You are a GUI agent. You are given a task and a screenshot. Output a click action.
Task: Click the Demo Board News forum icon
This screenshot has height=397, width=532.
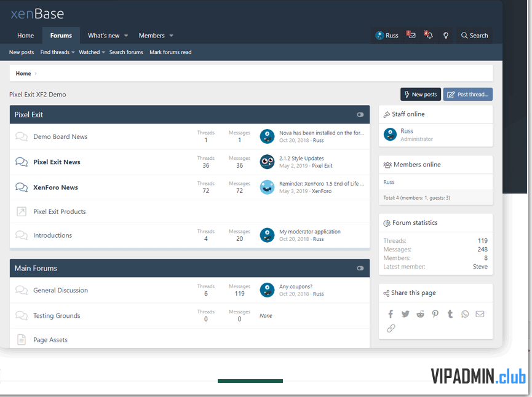coord(22,136)
